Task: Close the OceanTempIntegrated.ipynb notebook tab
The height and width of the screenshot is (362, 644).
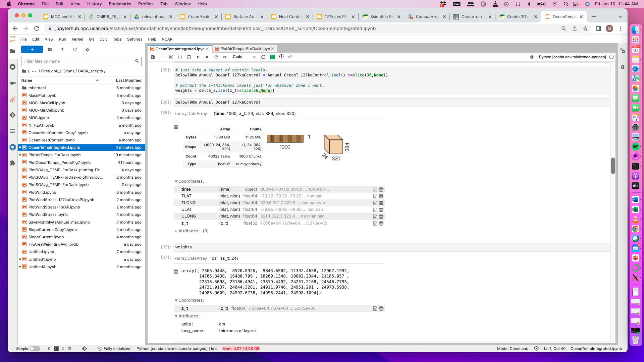Action: [207, 49]
